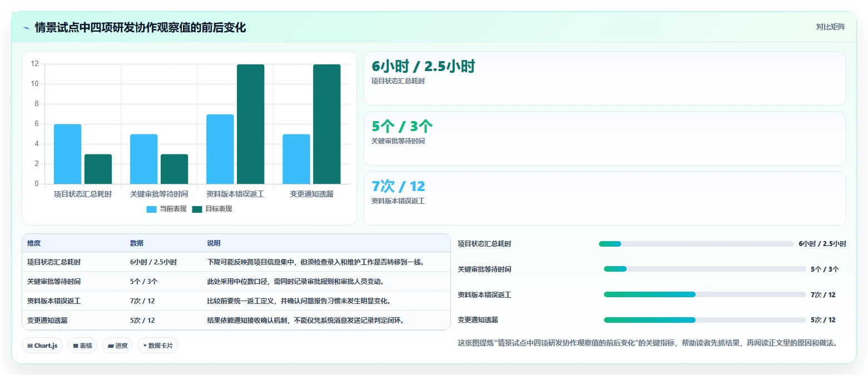Open the 7次 / 12 data card

coord(604,198)
